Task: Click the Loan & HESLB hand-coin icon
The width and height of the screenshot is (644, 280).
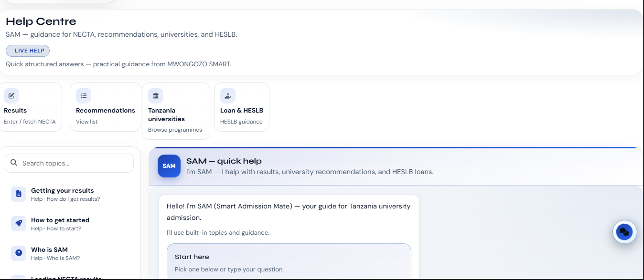Action: click(228, 96)
